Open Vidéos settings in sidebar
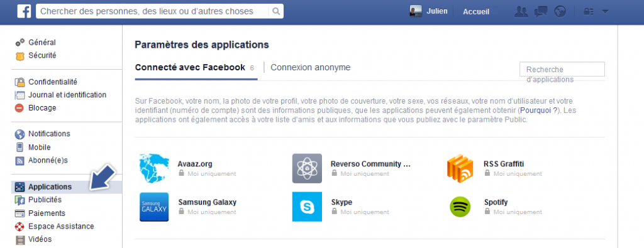The height and width of the screenshot is (248, 644). 40,239
